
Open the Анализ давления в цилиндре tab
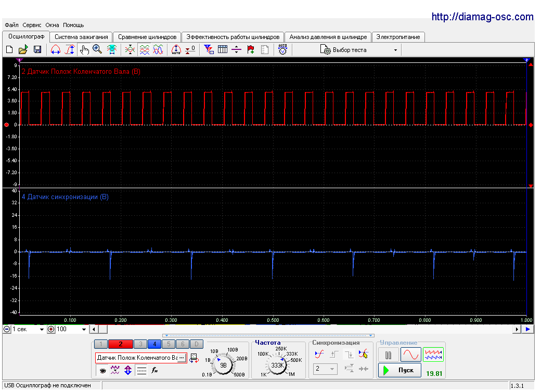pyautogui.click(x=328, y=37)
